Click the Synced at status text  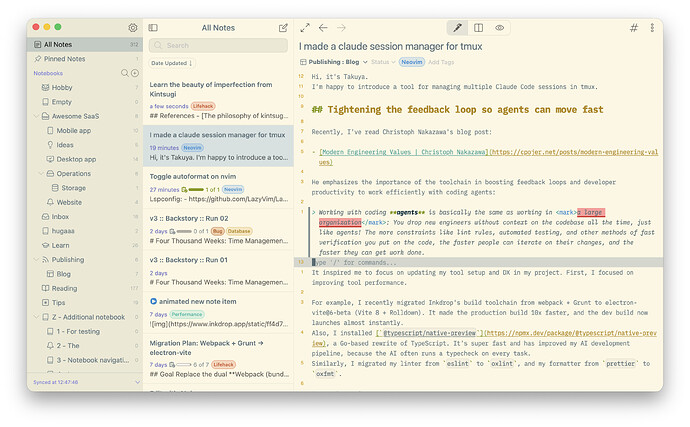pos(55,382)
